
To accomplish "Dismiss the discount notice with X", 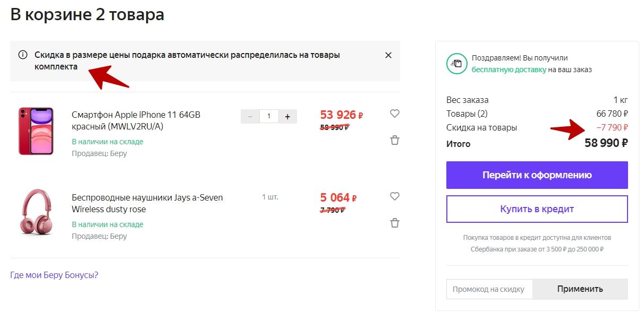I will 388,55.
